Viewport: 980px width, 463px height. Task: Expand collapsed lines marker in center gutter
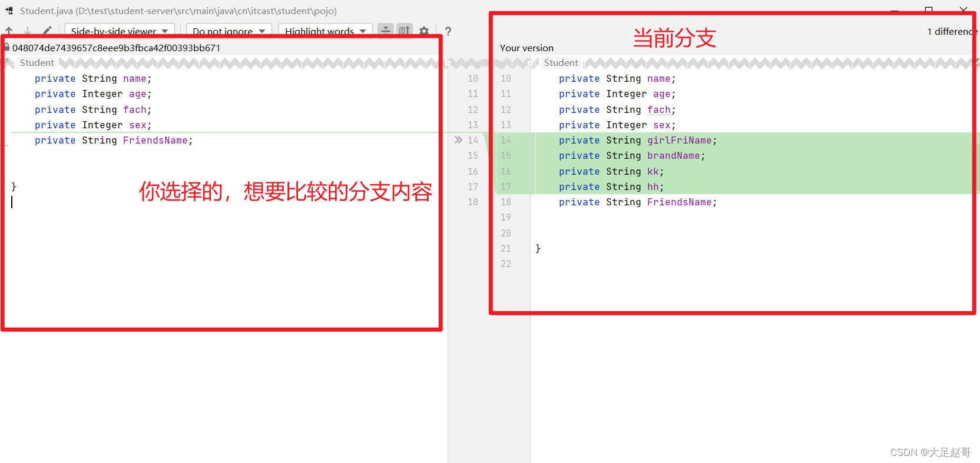point(448,63)
